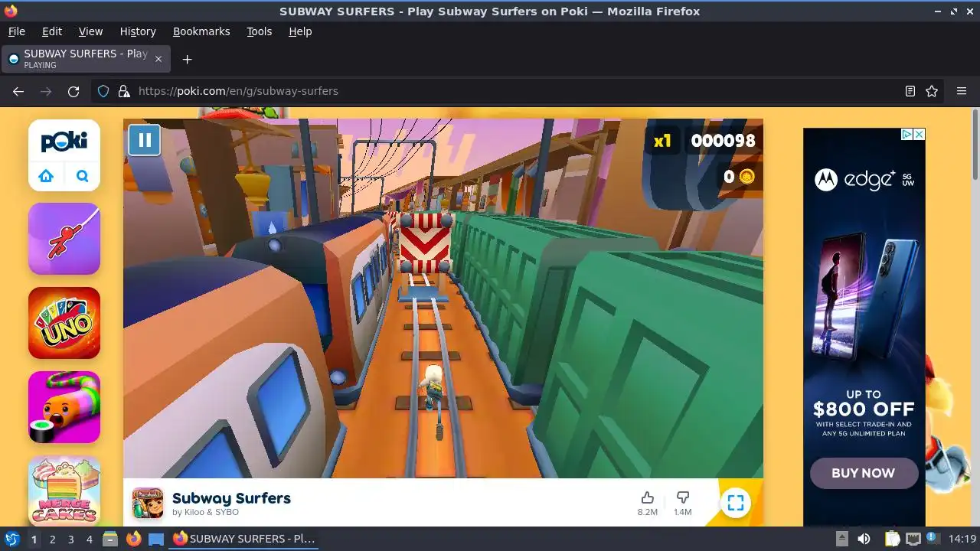Pause the Subway Surfers game
Viewport: 980px width, 551px height.
[x=144, y=140]
